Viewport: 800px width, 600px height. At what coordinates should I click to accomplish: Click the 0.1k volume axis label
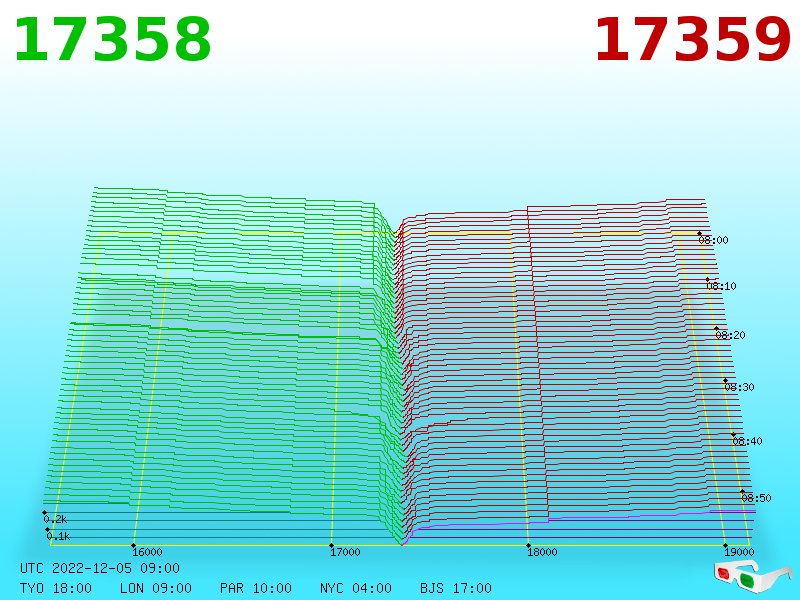click(x=58, y=536)
